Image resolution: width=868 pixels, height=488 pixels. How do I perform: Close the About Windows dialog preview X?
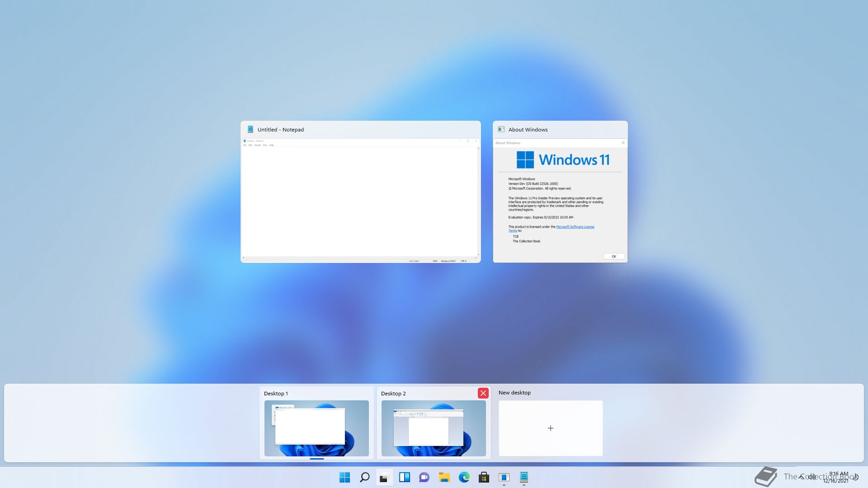click(623, 143)
